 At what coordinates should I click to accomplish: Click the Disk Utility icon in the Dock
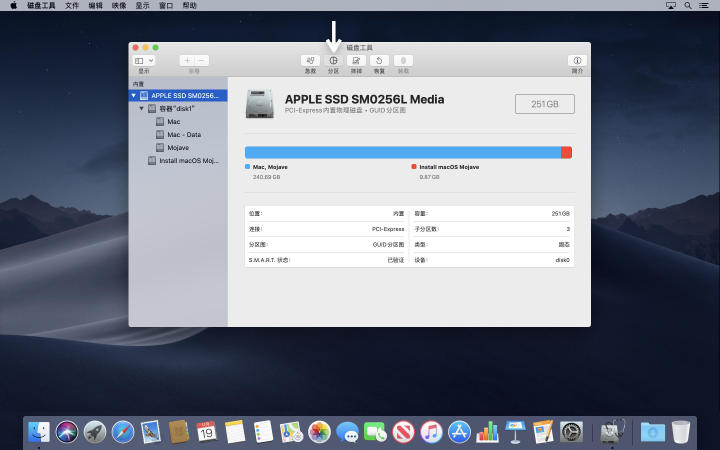613,432
